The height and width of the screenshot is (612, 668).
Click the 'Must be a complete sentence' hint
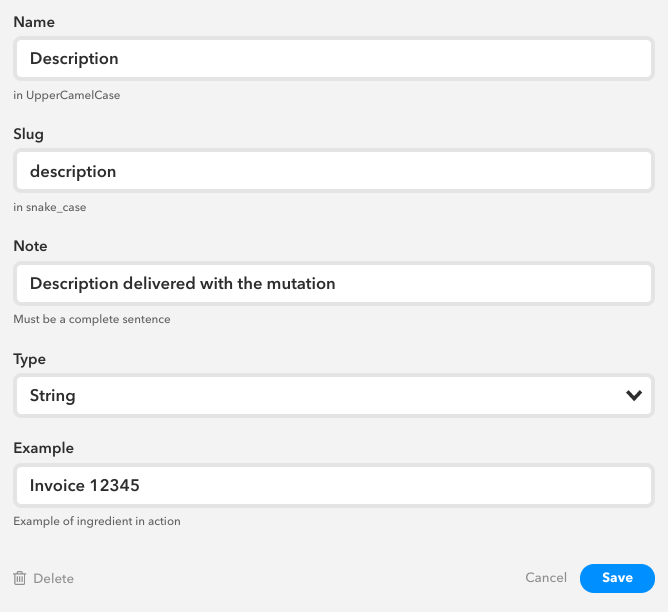[x=92, y=319]
